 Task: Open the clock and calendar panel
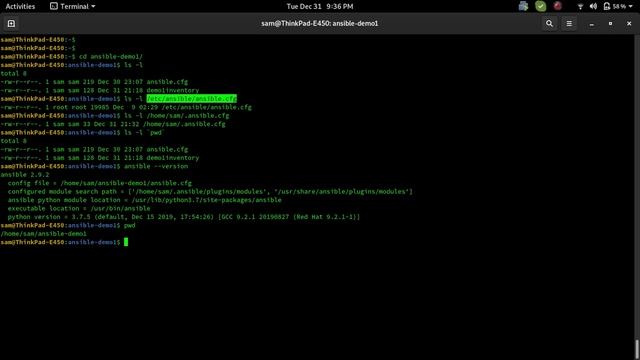[320, 6]
